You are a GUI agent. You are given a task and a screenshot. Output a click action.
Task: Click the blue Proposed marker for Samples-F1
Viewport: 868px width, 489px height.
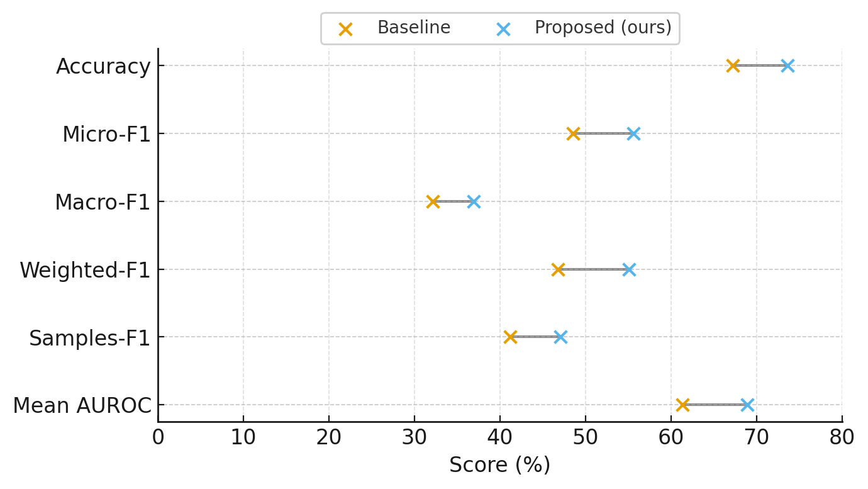(560, 337)
